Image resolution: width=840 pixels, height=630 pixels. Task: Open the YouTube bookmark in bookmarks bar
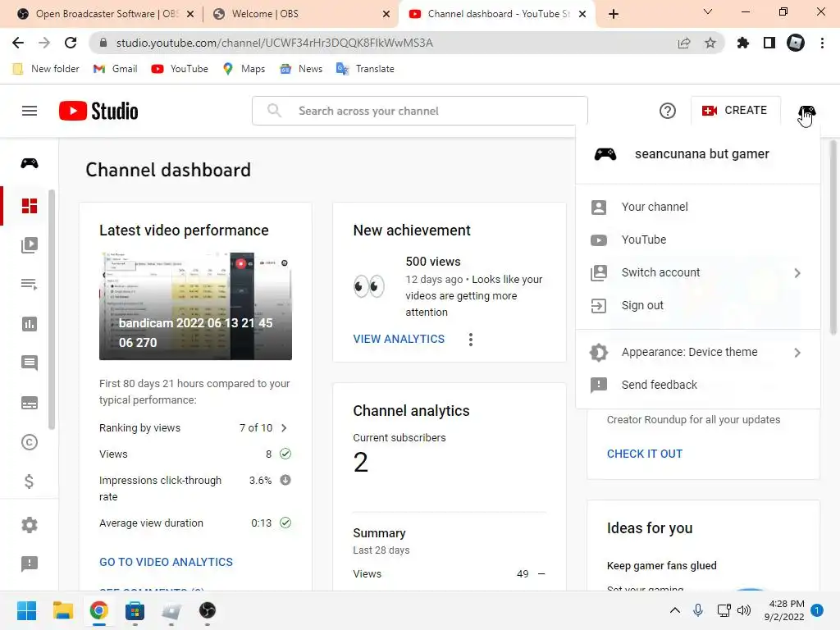[180, 69]
